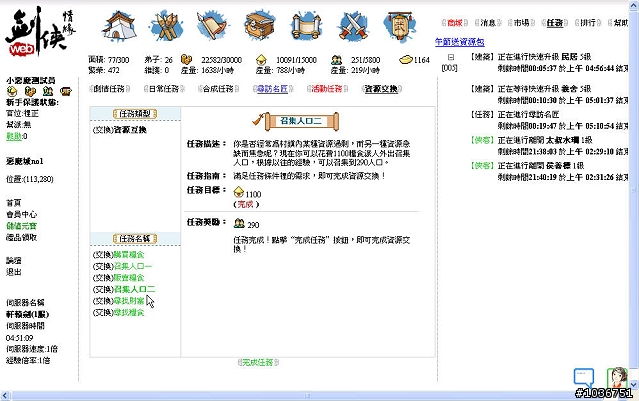Click the population icon beside 290 reward
Screen dimensions: 639x401
239,223
